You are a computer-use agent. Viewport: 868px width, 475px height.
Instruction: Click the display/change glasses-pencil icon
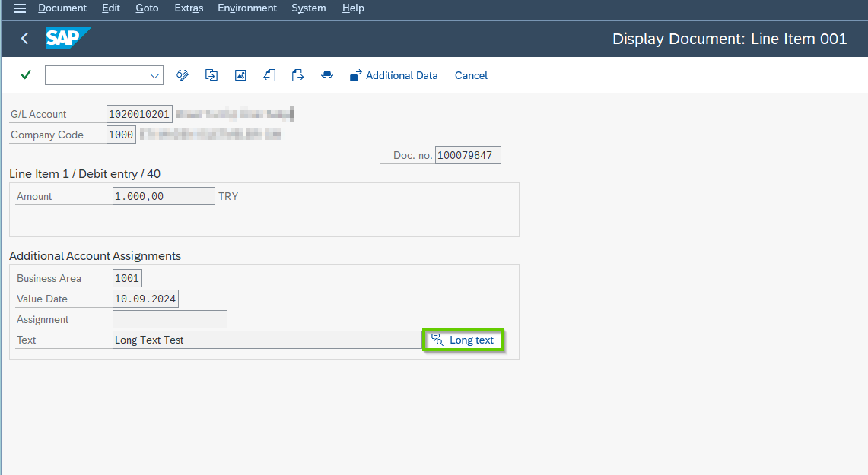tap(183, 75)
